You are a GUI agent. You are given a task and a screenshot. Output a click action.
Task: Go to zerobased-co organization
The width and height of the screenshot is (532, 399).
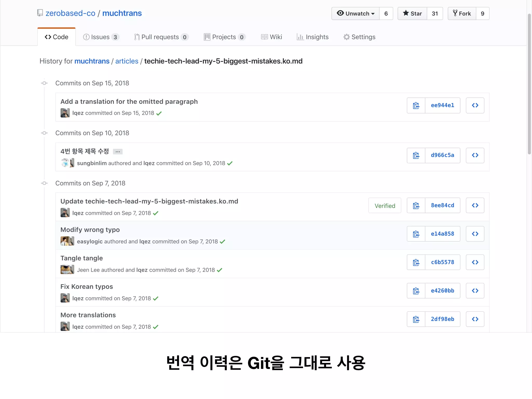point(70,13)
